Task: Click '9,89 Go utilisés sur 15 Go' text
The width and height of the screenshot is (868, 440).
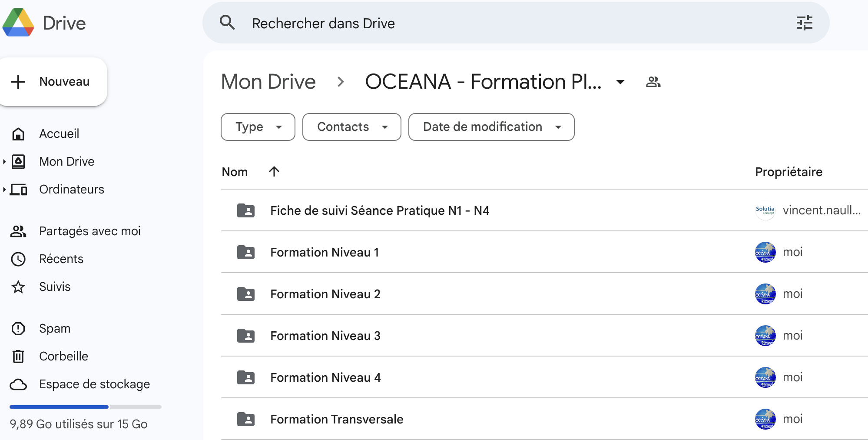Action: tap(79, 424)
